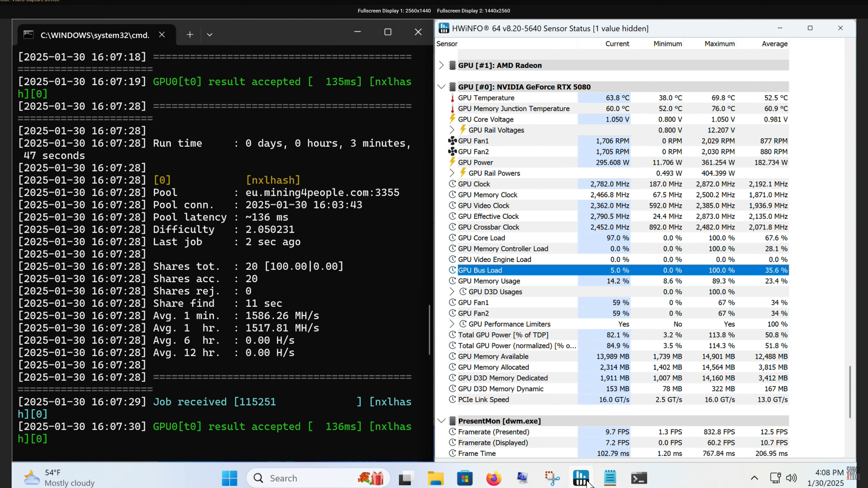Expand the GPU D3D Usages row
Image resolution: width=868 pixels, height=488 pixels.
(452, 292)
